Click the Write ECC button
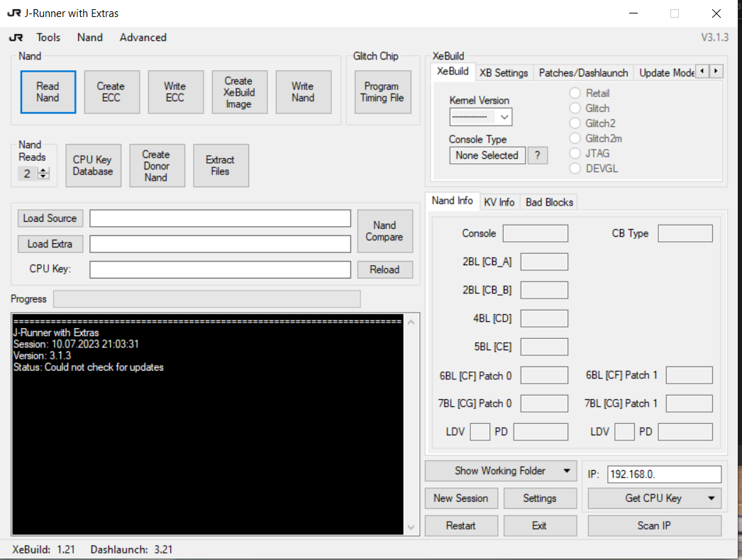Viewport: 742px width, 560px height. [x=175, y=92]
